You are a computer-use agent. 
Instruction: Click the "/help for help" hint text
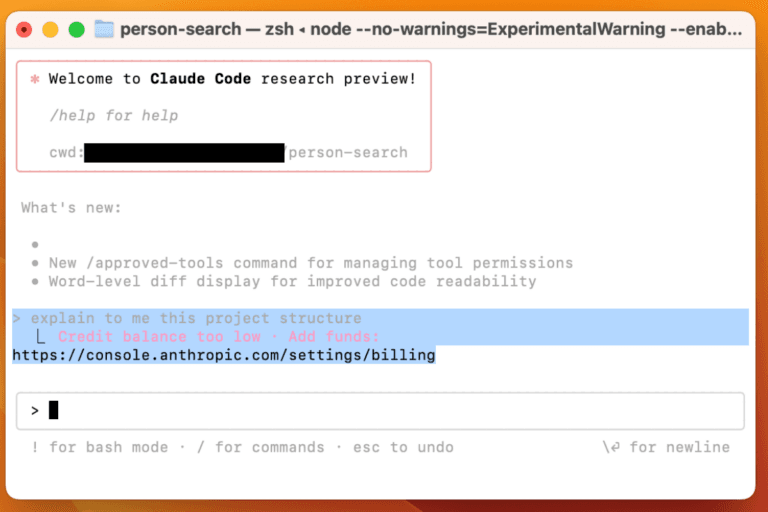[x=113, y=116]
